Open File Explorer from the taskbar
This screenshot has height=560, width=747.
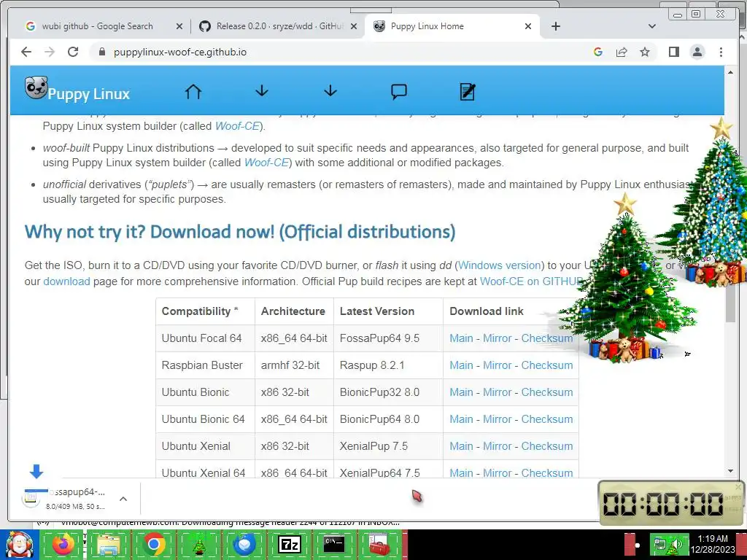[x=109, y=544]
